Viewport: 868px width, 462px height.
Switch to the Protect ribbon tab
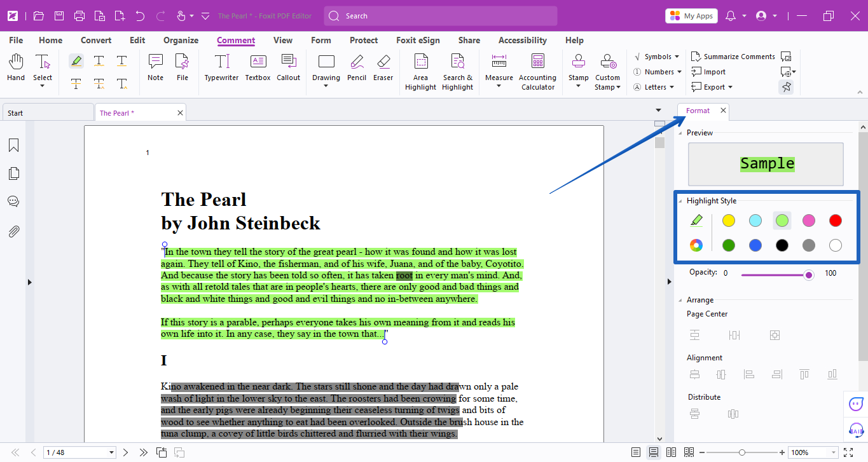pos(364,40)
